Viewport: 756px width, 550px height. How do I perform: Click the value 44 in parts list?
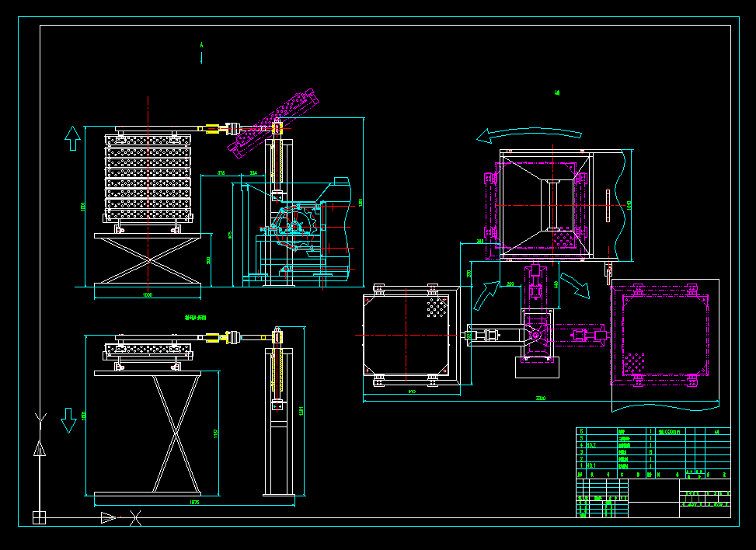(x=717, y=432)
